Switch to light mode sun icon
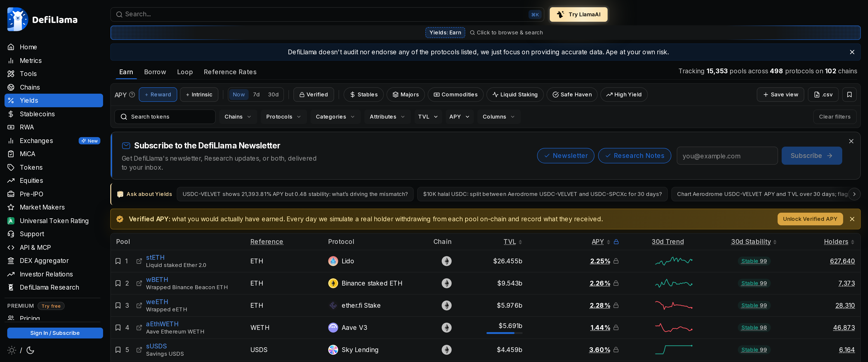868x362 pixels. [x=12, y=350]
